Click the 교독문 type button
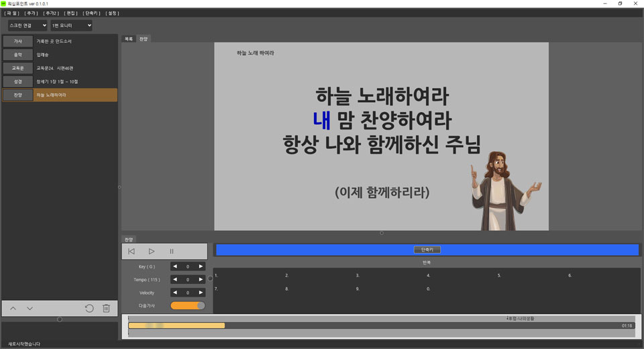 pos(17,68)
